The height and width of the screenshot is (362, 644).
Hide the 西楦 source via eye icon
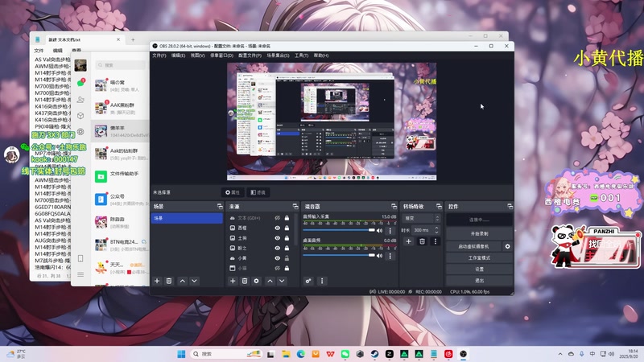coord(277,228)
